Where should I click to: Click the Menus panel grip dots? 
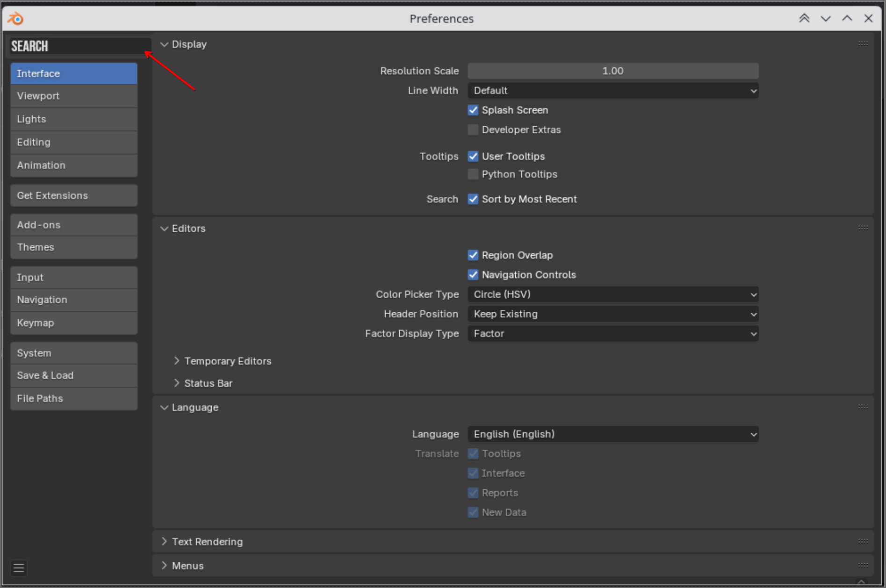[863, 565]
